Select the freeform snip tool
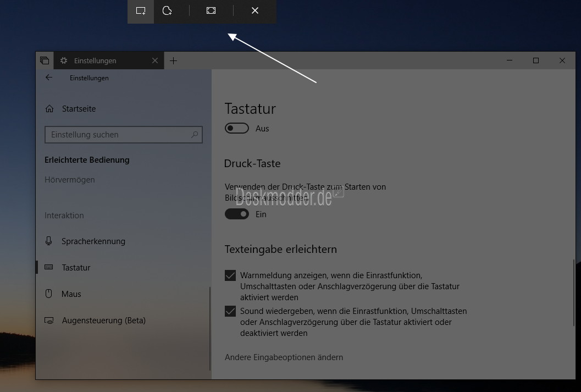Image resolution: width=581 pixels, height=392 pixels. click(167, 11)
